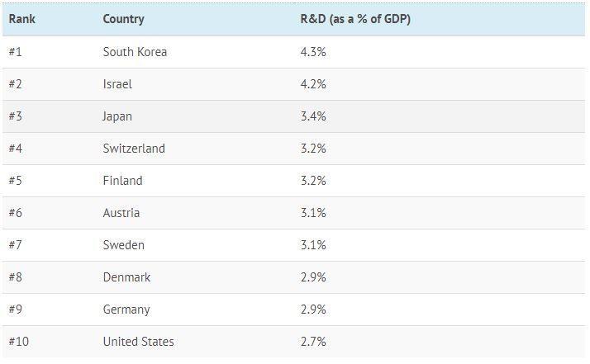Click on Sweden in the Country column
The height and width of the screenshot is (364, 590).
tap(123, 245)
